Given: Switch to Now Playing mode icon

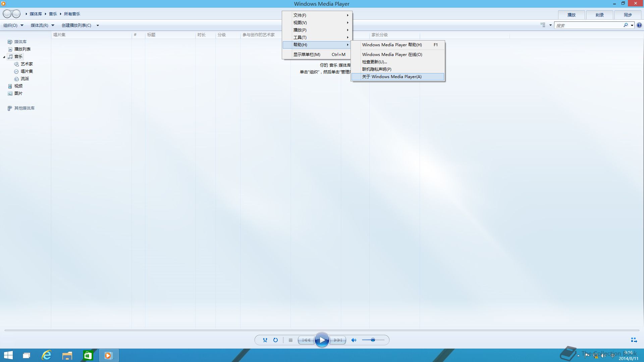Looking at the screenshot, I should (634, 340).
